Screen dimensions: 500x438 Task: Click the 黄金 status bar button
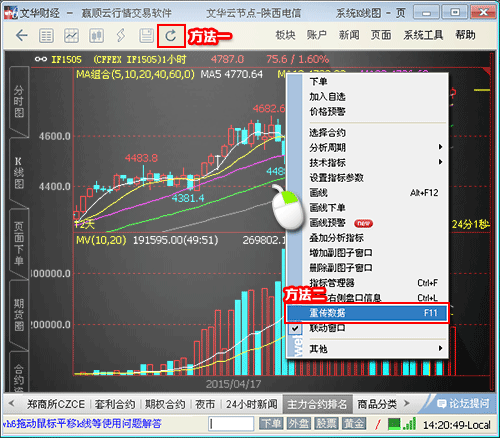coord(354,424)
